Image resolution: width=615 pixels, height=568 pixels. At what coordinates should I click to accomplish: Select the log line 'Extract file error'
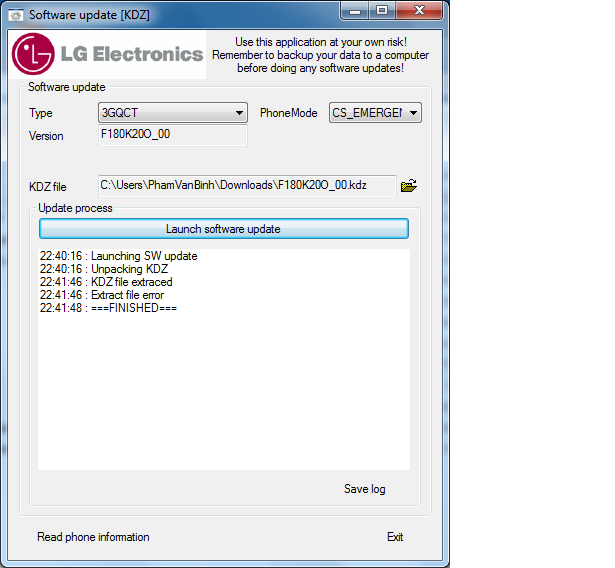click(x=102, y=295)
